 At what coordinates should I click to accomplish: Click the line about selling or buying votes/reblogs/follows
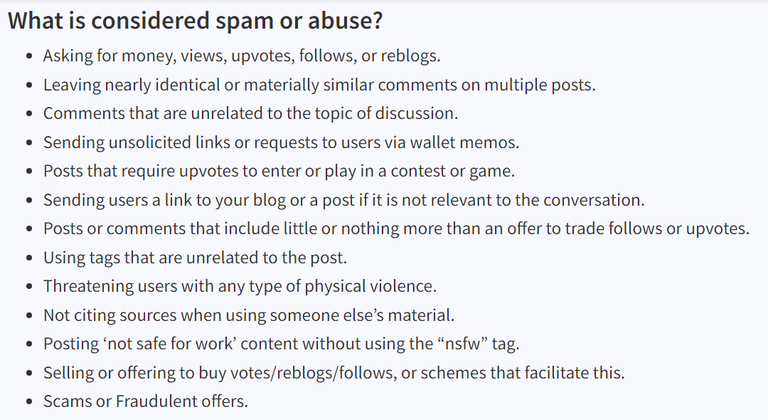click(x=334, y=373)
